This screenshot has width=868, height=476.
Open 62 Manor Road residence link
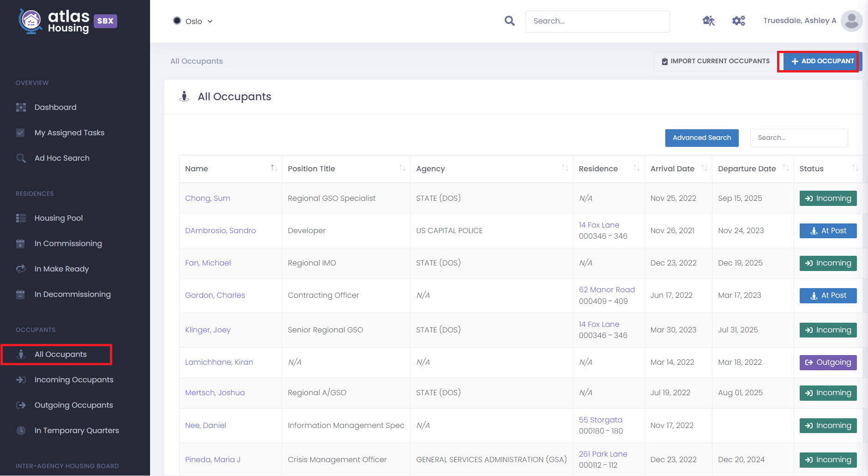607,289
